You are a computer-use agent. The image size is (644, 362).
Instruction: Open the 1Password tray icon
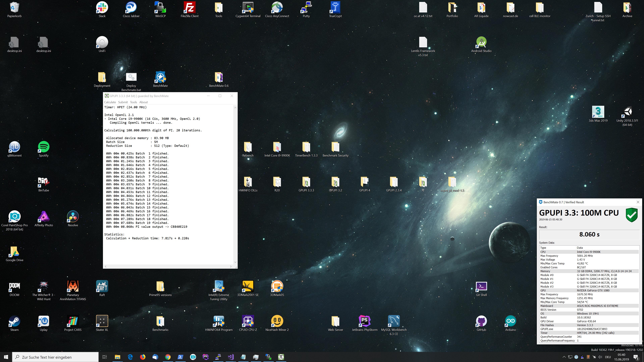pos(576,357)
